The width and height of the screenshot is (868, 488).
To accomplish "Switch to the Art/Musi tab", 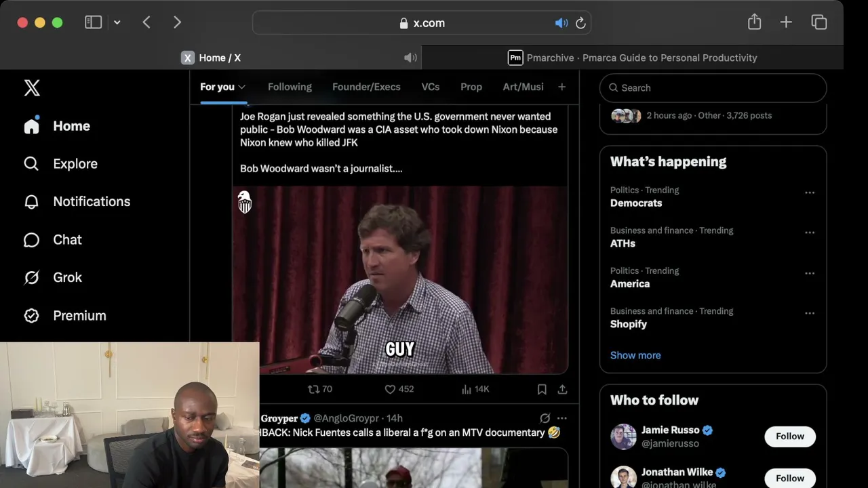I will pos(523,87).
